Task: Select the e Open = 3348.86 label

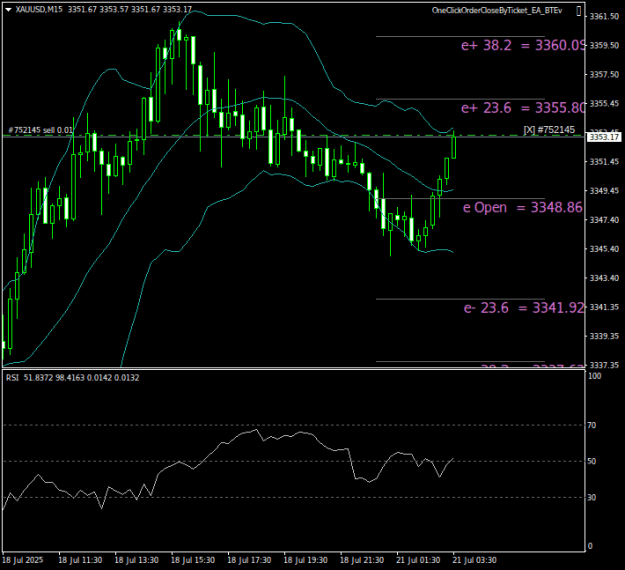Action: (x=523, y=207)
